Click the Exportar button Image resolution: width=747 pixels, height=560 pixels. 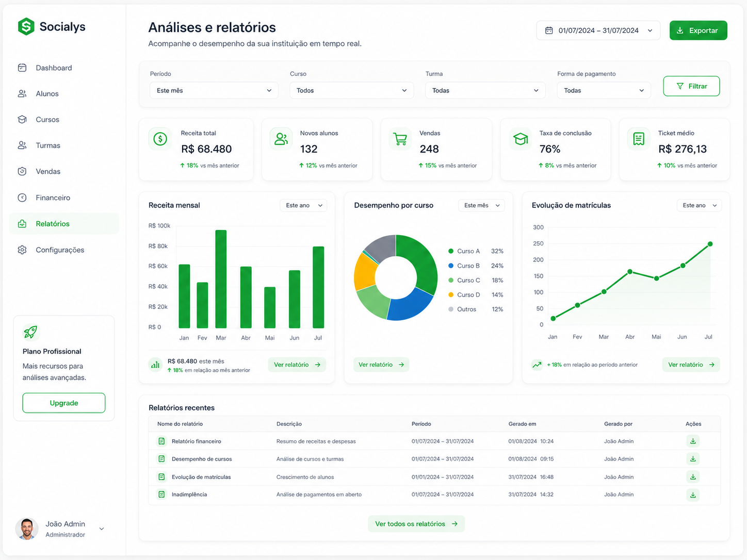click(x=699, y=30)
